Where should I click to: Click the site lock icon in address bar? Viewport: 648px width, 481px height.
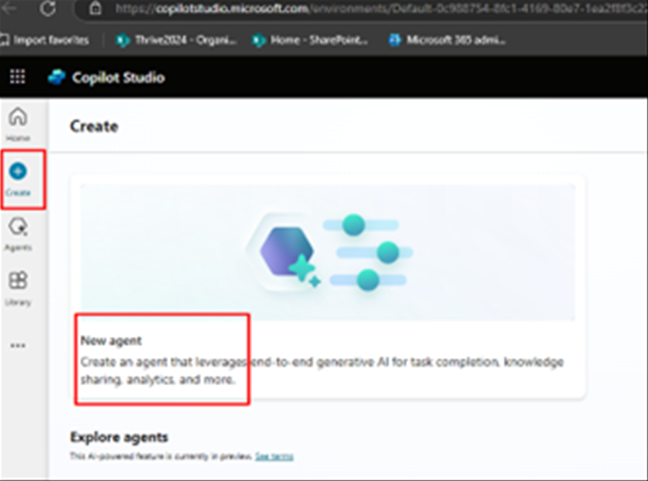[x=95, y=8]
